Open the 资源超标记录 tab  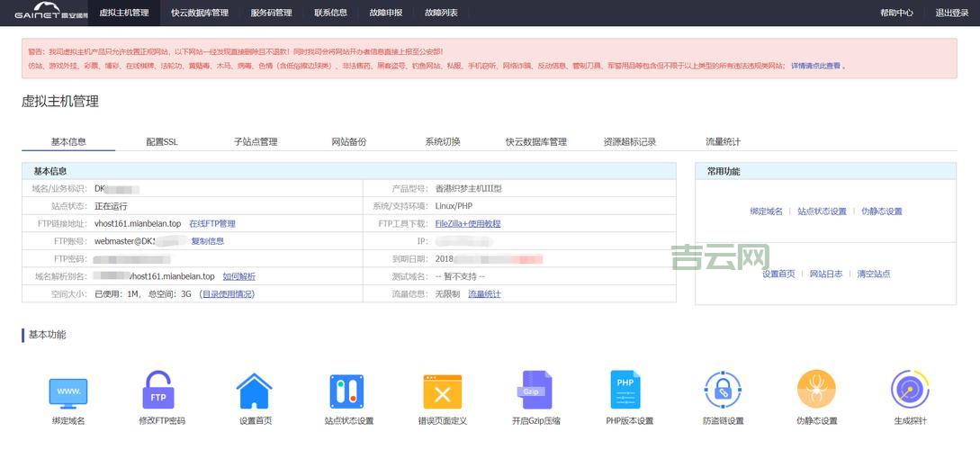[x=629, y=142]
